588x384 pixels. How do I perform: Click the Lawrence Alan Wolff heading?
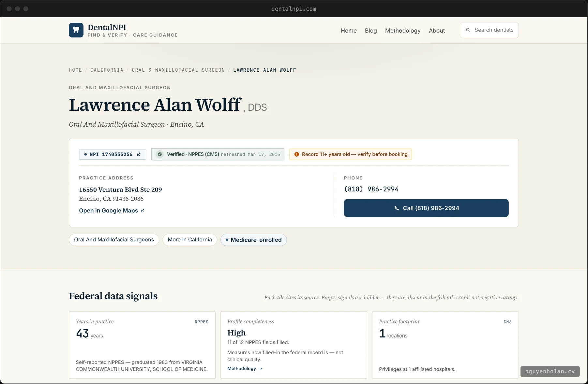tap(155, 105)
